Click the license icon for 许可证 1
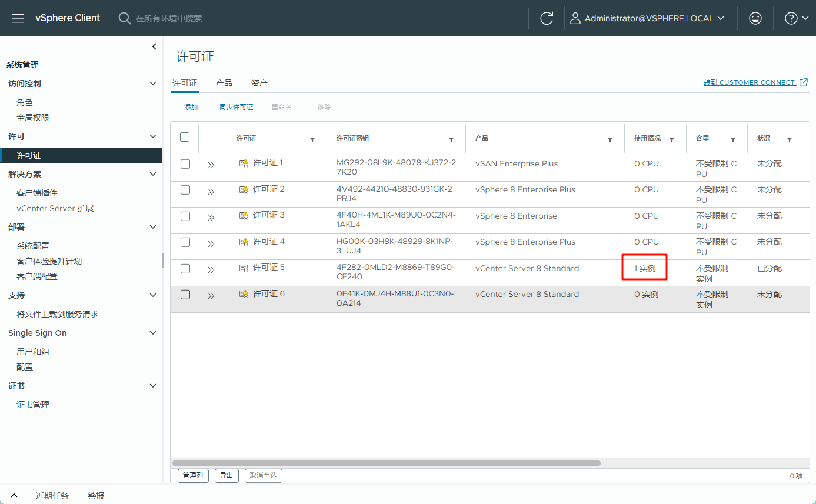Screen dimensions: 816x504 (244, 163)
